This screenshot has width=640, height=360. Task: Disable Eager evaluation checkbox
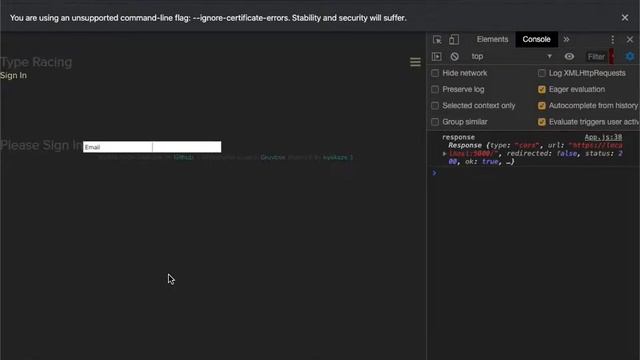[542, 89]
